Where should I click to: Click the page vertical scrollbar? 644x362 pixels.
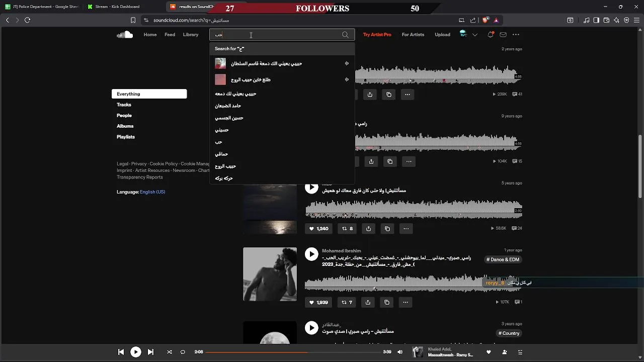click(640, 166)
